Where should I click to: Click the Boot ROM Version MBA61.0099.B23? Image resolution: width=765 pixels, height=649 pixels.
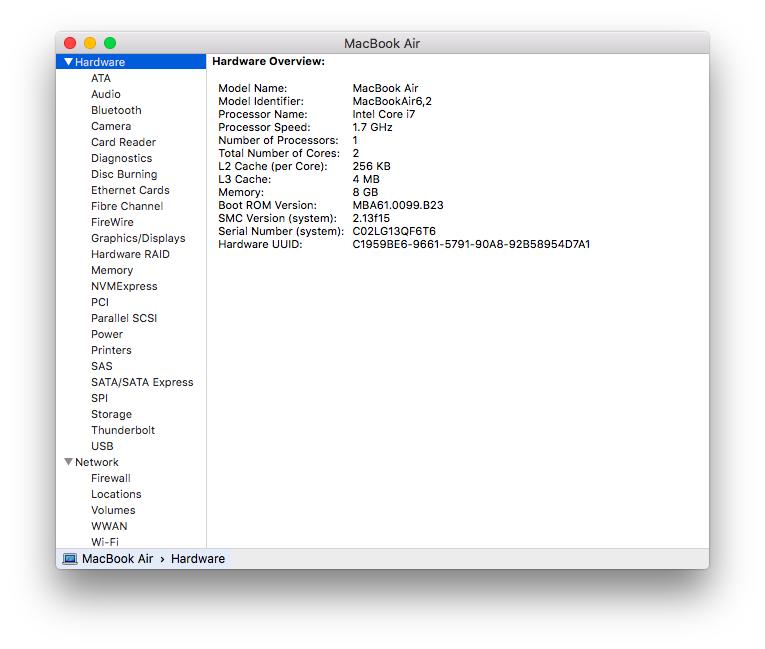coord(398,205)
